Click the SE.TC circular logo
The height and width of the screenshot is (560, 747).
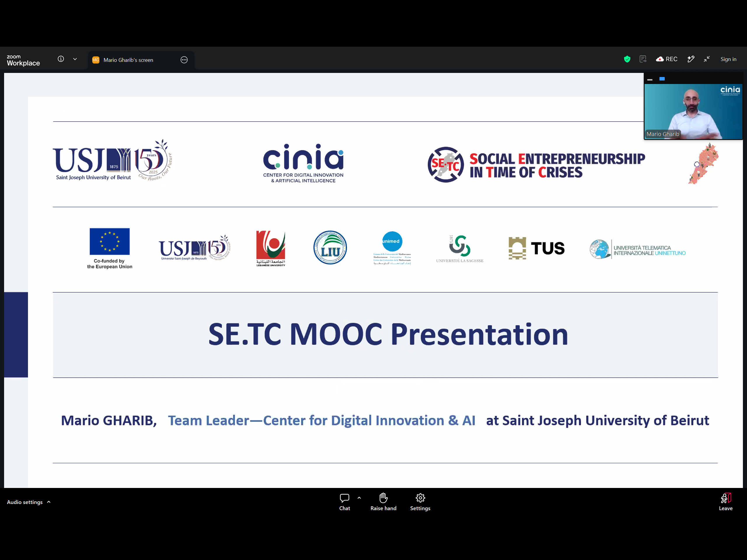point(446,165)
